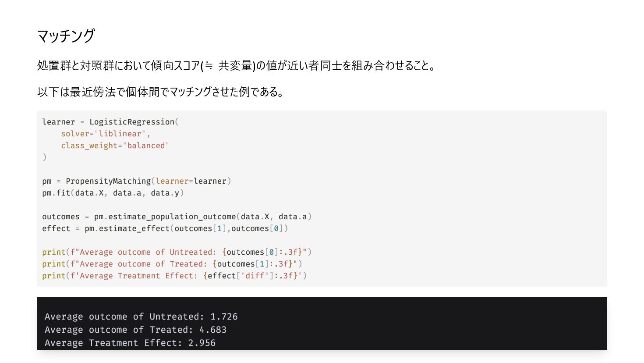The image size is (644, 363).
Task: Click the output line showing Effect 2.956
Action: [x=130, y=343]
